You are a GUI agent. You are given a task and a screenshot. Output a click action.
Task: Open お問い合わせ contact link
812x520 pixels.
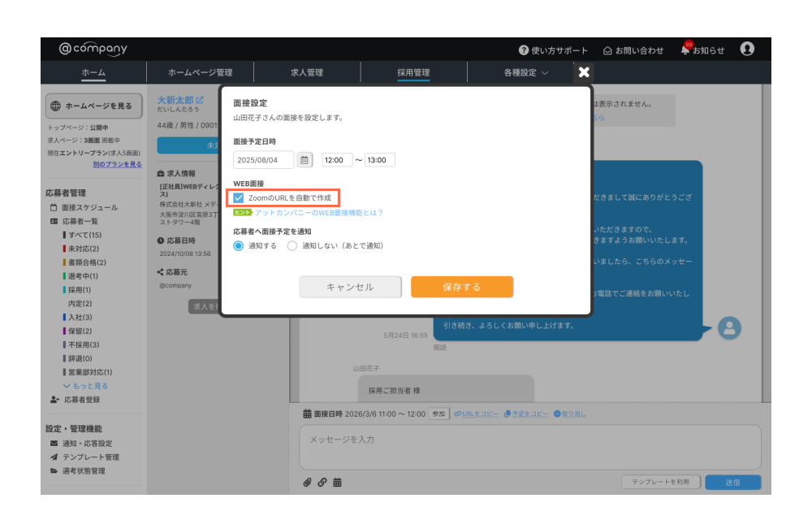click(633, 50)
